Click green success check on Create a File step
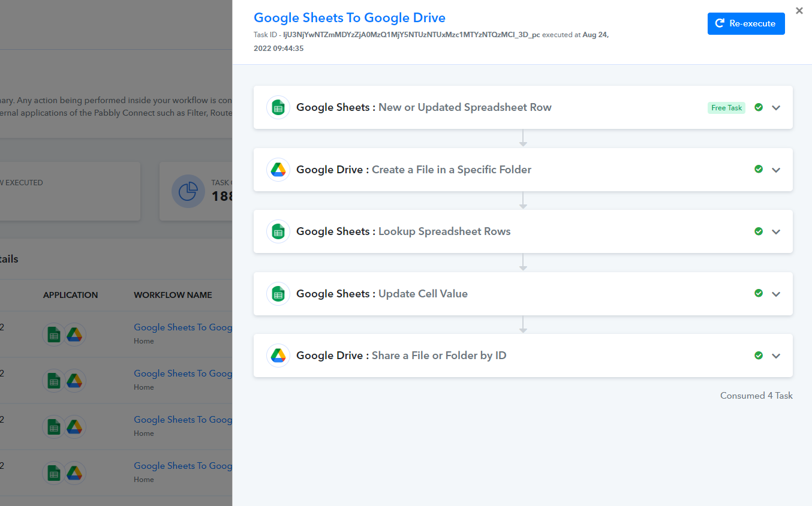Screen dimensions: 812x506 coord(759,170)
